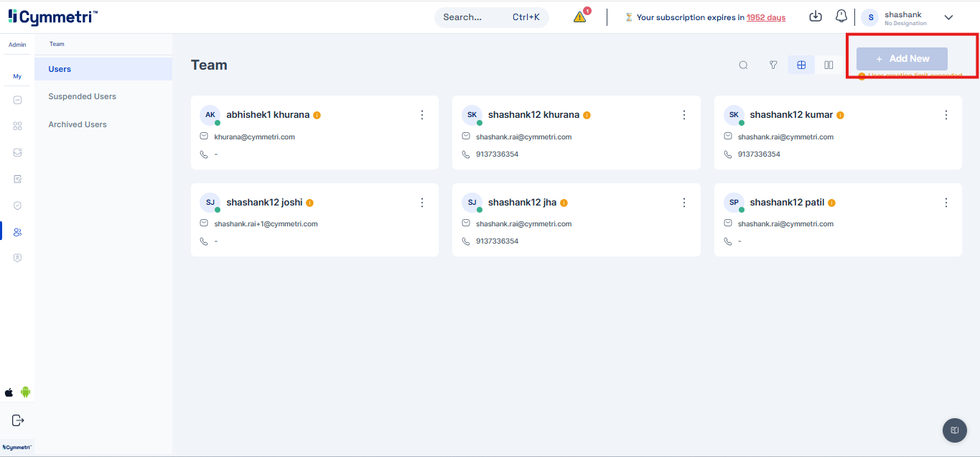Click the logout icon in sidebar

pyautogui.click(x=18, y=420)
